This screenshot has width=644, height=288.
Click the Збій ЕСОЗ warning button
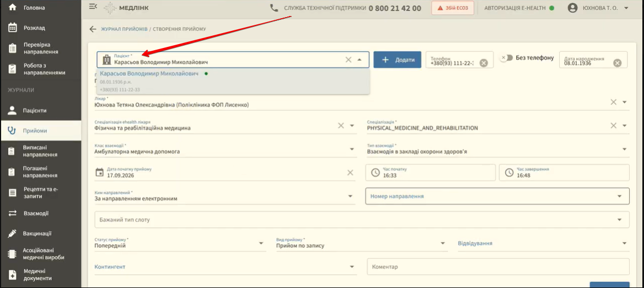[453, 8]
